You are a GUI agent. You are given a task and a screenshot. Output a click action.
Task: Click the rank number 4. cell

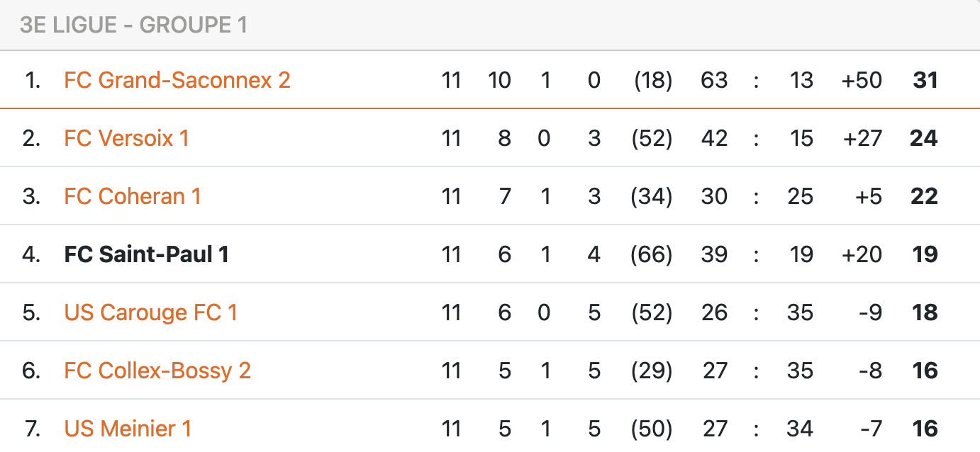(x=31, y=254)
